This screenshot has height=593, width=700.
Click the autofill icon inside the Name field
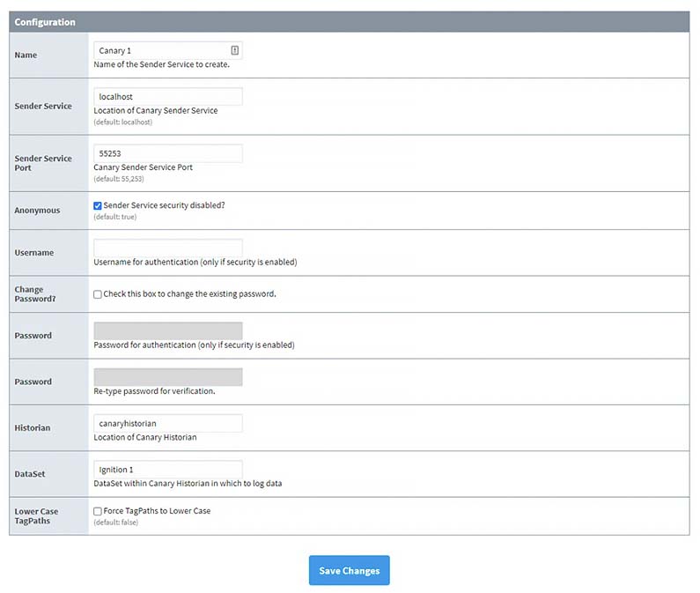(235, 51)
